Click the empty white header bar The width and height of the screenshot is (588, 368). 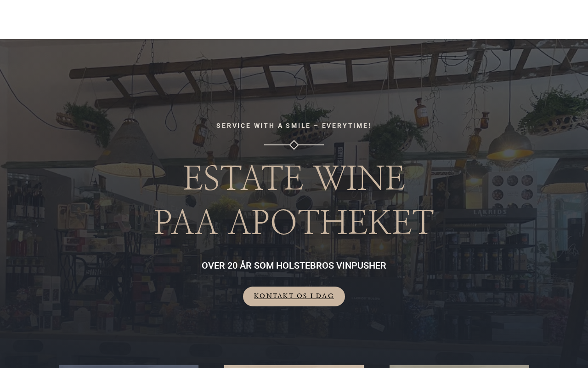click(x=294, y=19)
